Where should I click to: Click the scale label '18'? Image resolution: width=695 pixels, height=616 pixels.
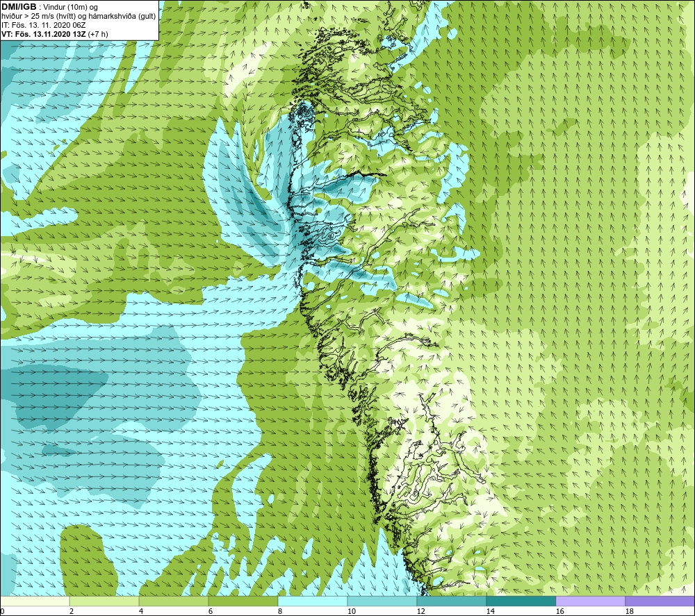tap(629, 612)
